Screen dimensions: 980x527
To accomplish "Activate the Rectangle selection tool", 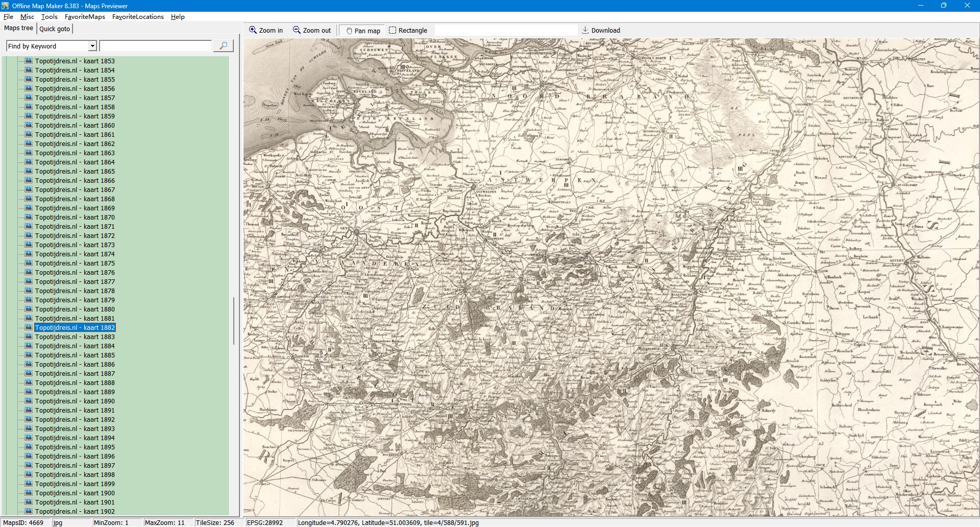I will [393, 30].
